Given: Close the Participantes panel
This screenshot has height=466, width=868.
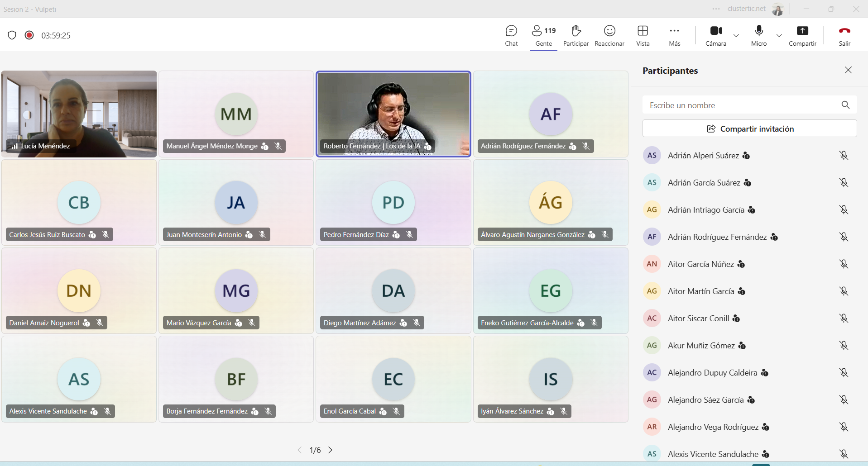Looking at the screenshot, I should [848, 70].
